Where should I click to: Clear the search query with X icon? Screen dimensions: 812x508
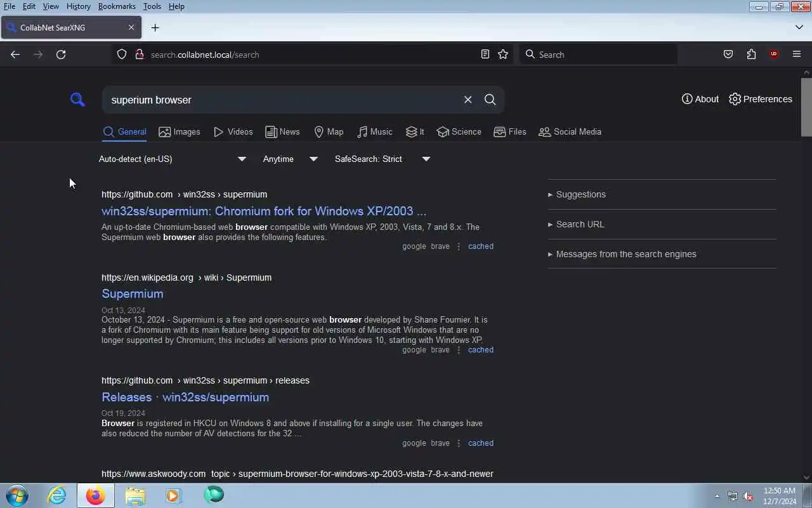468,100
